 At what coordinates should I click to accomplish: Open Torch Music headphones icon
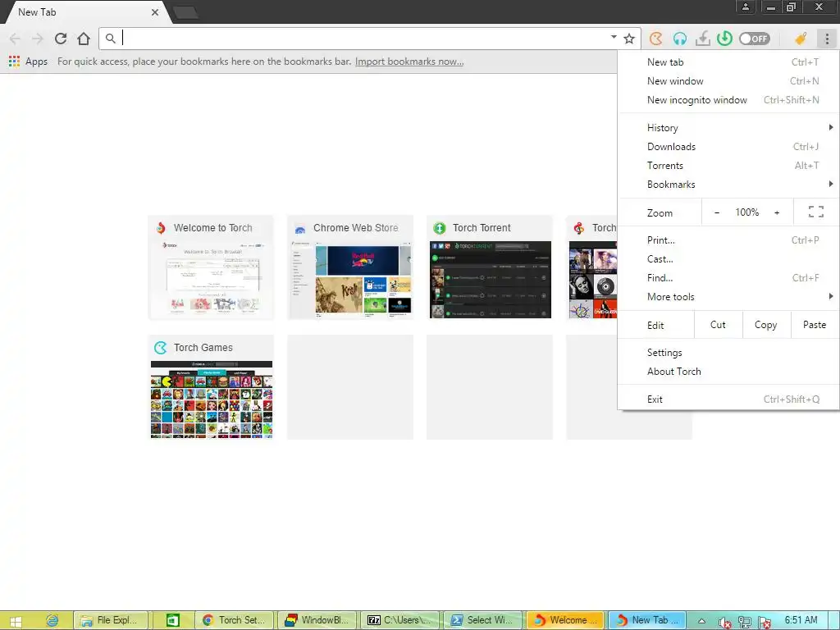tap(680, 39)
